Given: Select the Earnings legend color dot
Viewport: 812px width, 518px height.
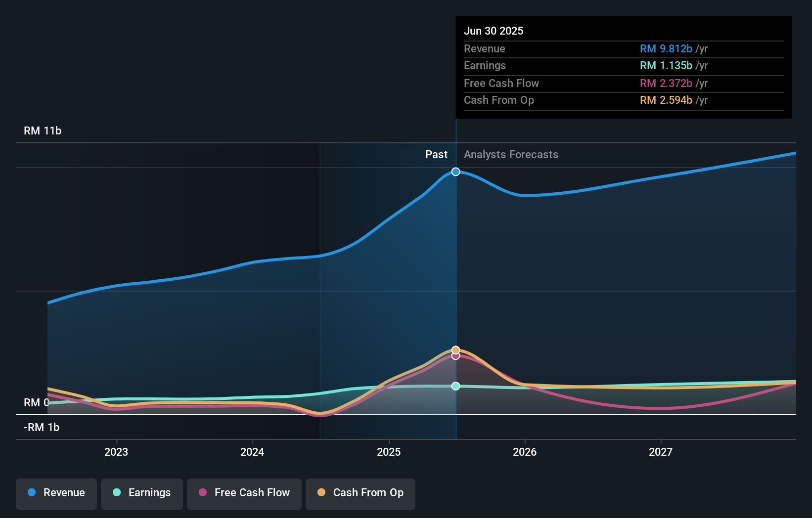Looking at the screenshot, I should [116, 493].
